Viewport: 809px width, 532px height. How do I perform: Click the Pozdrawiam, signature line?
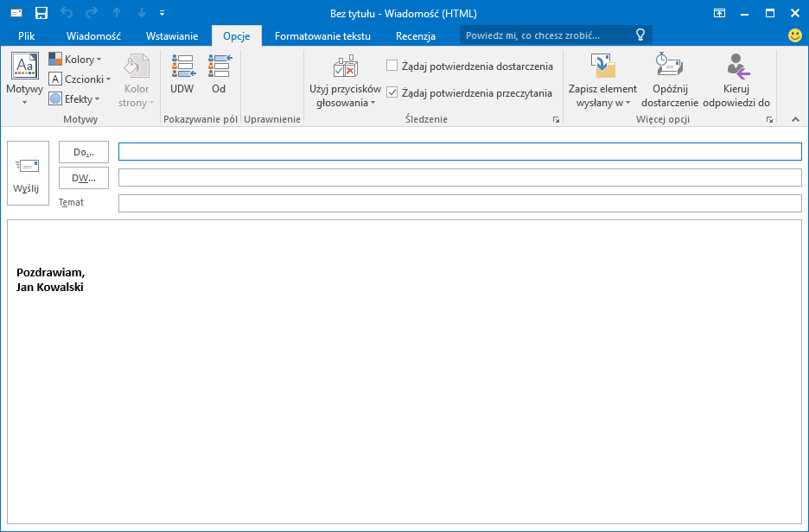(50, 272)
